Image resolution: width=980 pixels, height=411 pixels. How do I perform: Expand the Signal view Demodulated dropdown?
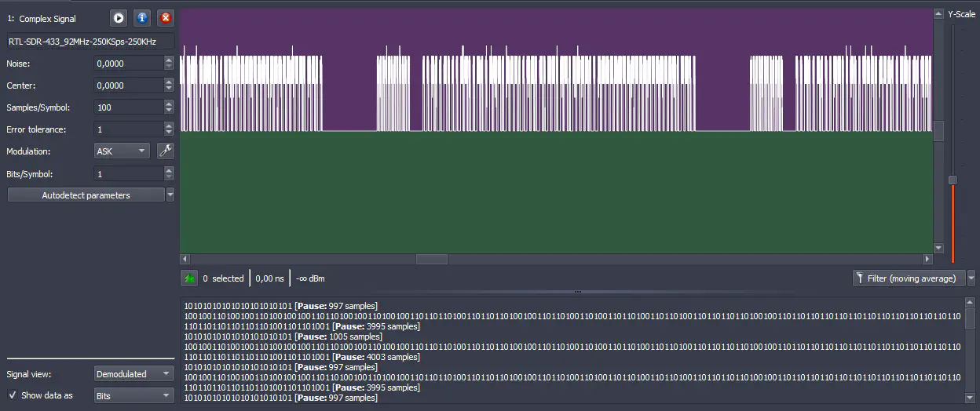(133, 374)
